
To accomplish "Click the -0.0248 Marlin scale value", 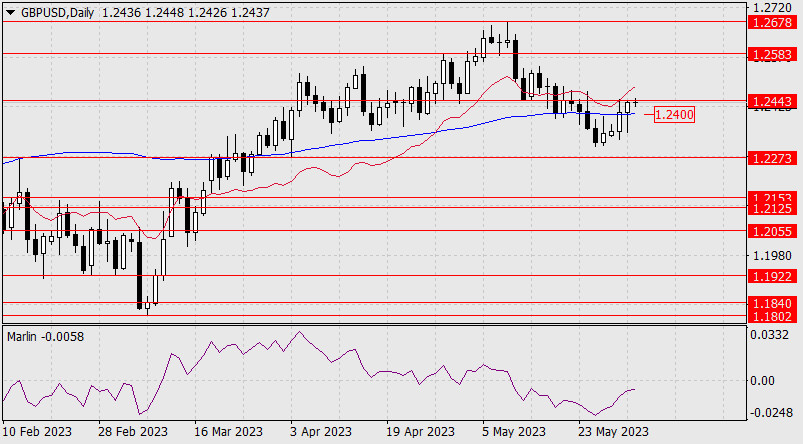I will coord(769,412).
